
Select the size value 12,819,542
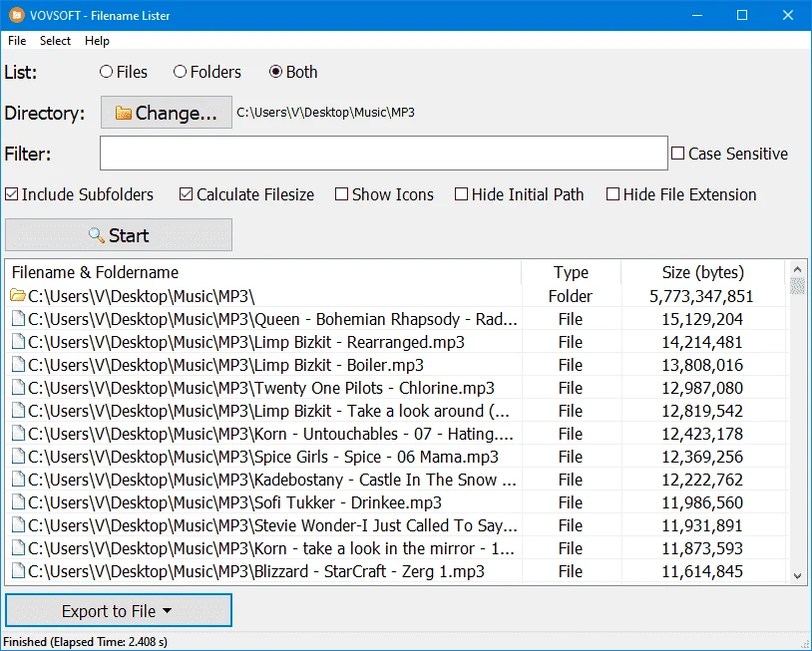(702, 411)
